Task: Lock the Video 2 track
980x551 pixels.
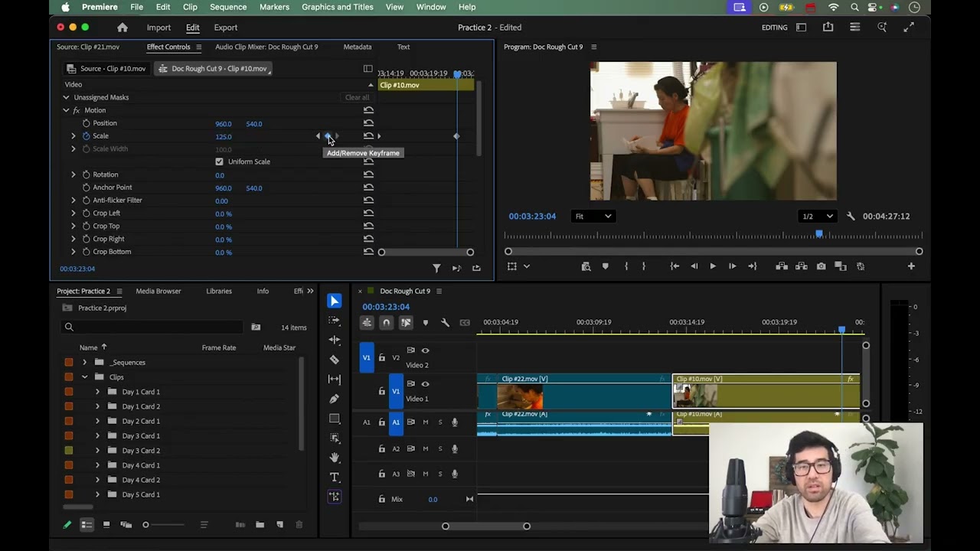Action: point(381,357)
